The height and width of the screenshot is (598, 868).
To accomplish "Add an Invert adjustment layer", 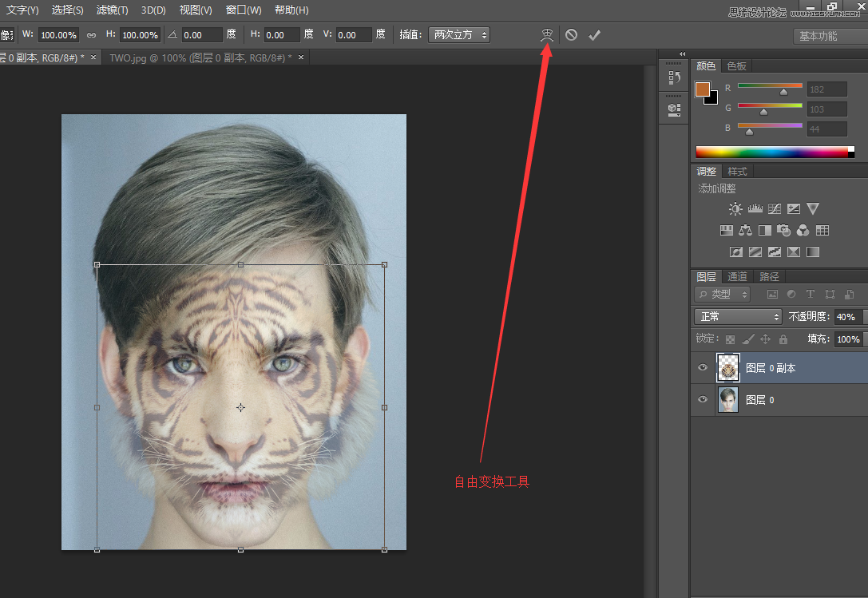I will 735,252.
